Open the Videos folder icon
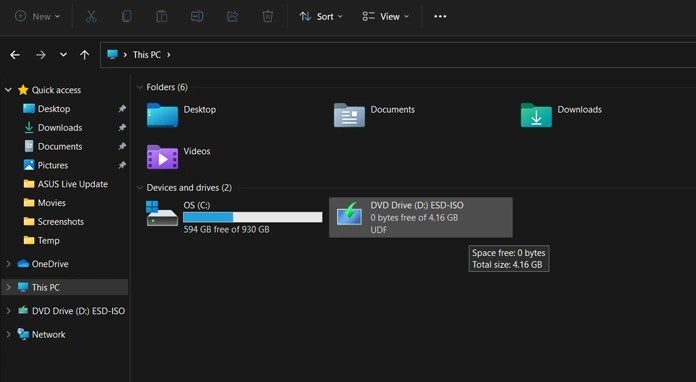 (162, 157)
